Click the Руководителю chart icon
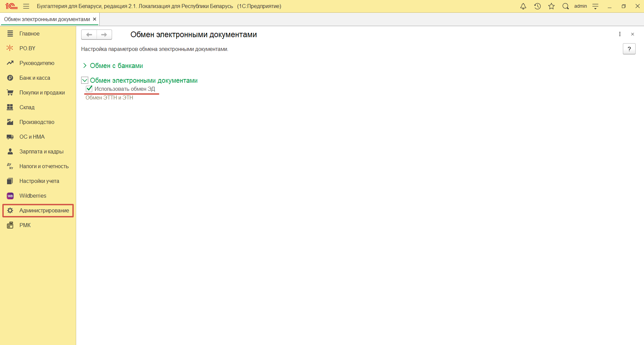The image size is (644, 345). click(x=10, y=63)
